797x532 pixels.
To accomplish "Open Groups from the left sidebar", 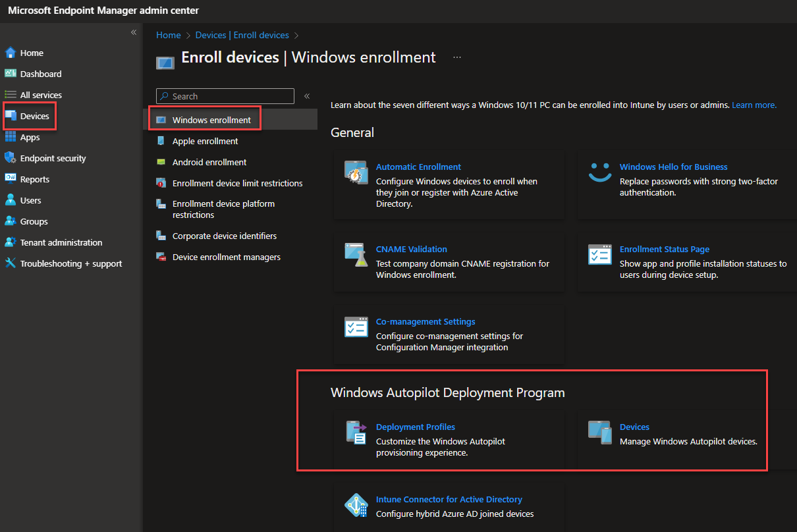I will coord(11,221).
